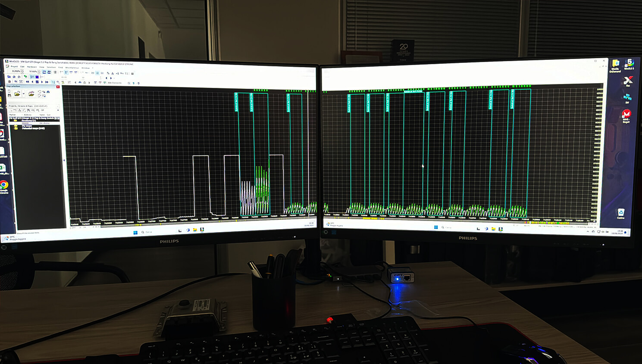Open the Alle Elemente dropdown in the toolbar

pos(114,82)
